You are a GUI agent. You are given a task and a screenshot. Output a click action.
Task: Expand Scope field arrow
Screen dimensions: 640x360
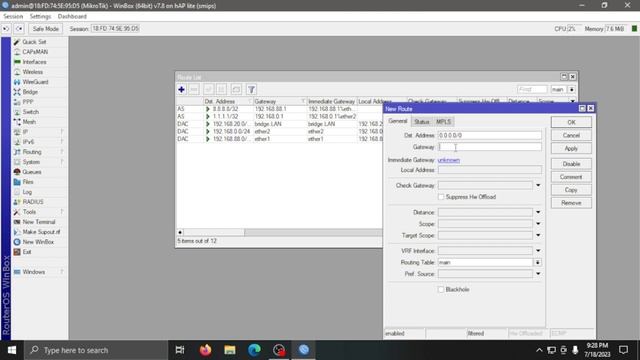[538, 224]
